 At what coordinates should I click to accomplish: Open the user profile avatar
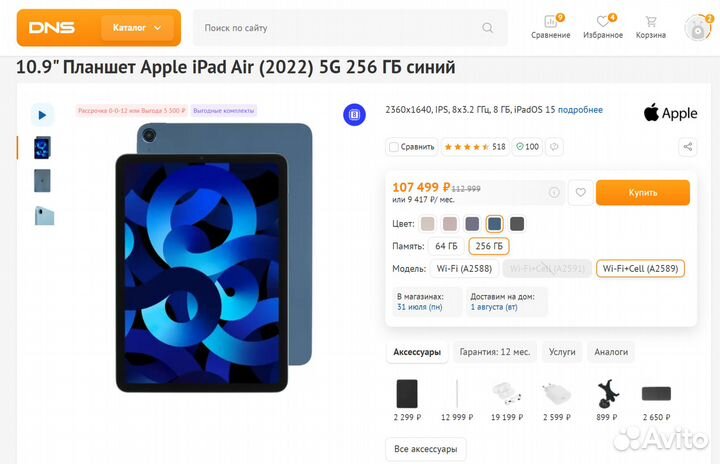698,28
